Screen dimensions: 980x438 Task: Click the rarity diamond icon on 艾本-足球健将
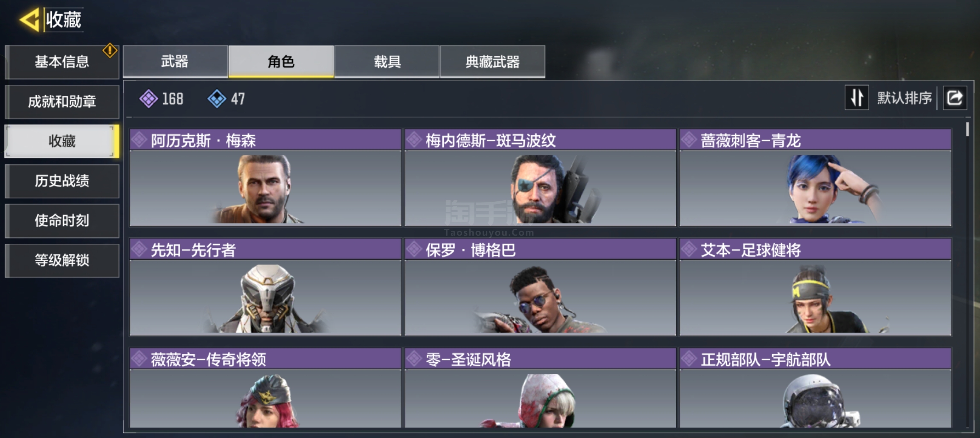point(689,249)
